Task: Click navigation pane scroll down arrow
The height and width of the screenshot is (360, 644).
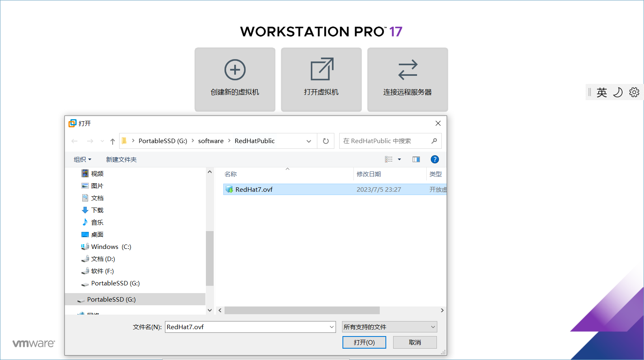Action: [210, 310]
